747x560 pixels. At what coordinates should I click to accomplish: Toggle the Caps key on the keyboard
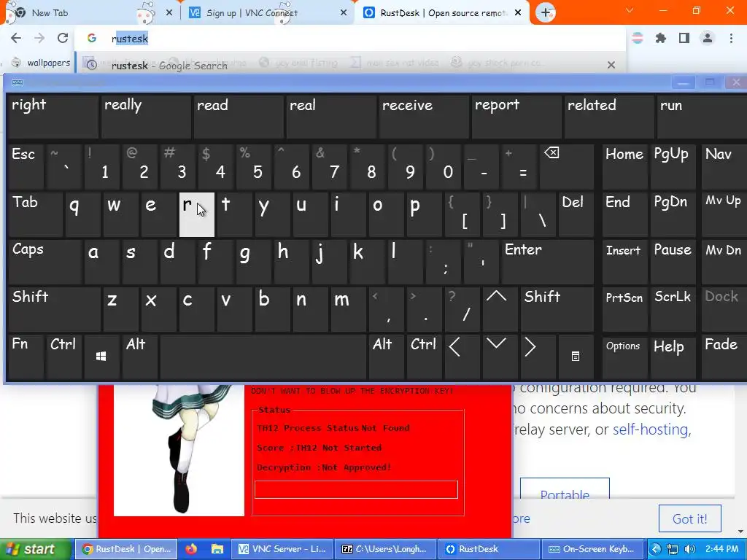(x=44, y=262)
